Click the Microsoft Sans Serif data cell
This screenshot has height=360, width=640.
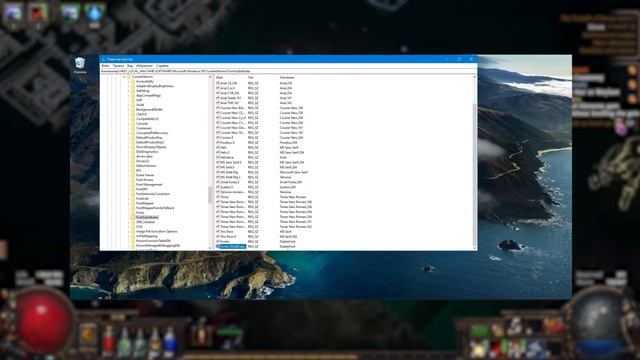(293, 172)
